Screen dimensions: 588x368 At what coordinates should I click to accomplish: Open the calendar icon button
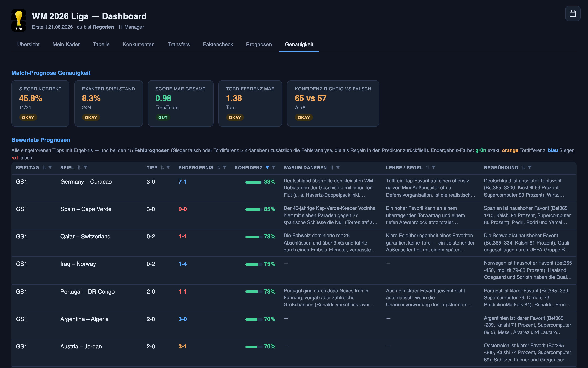click(x=572, y=14)
